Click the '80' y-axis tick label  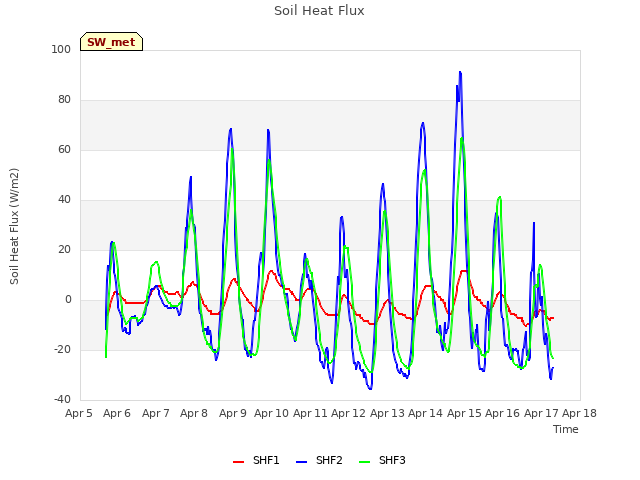pyautogui.click(x=64, y=100)
